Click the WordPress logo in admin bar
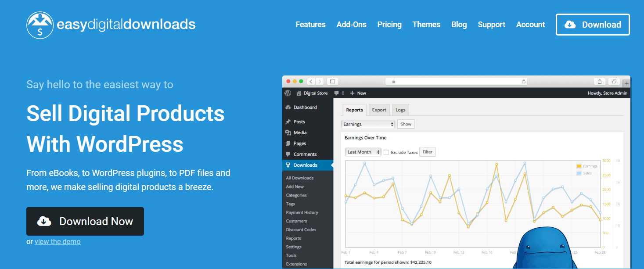The height and width of the screenshot is (269, 644). (288, 93)
